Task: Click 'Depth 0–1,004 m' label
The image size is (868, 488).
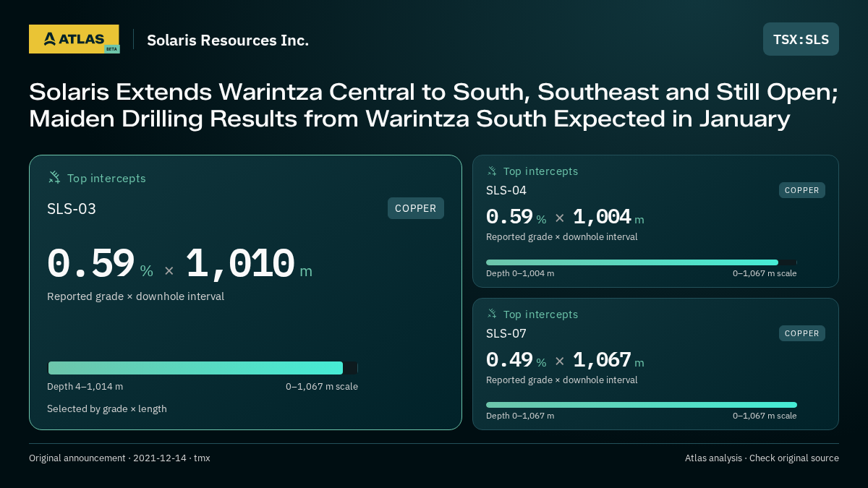Action: [x=520, y=273]
